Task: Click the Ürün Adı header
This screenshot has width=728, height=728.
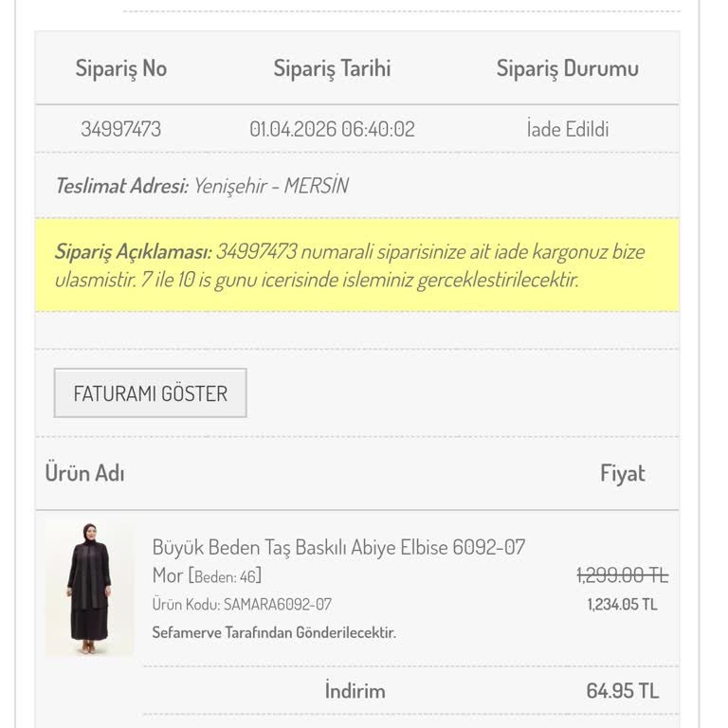Action: pyautogui.click(x=85, y=473)
